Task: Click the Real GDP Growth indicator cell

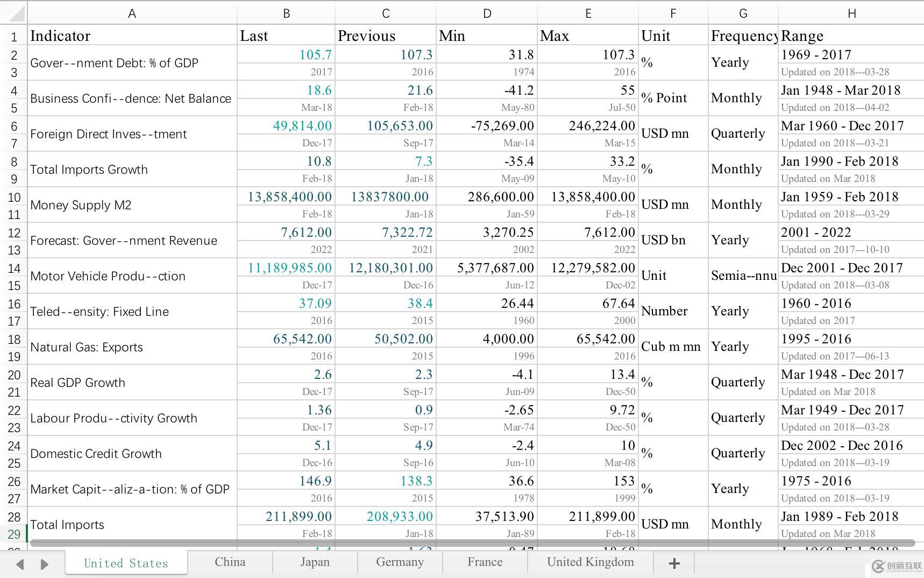Action: (132, 383)
